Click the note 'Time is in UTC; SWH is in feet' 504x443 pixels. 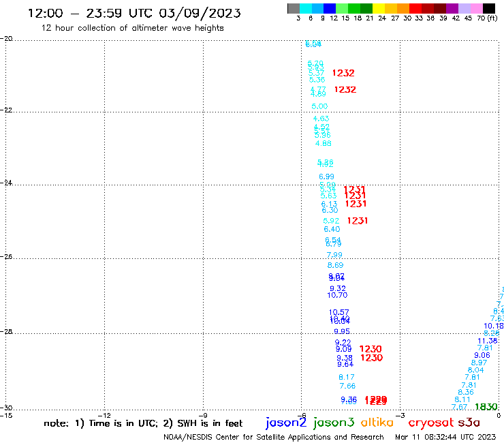click(143, 423)
